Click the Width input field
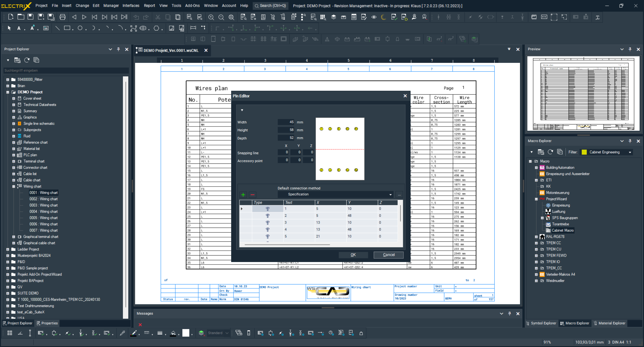This screenshot has width=644, height=347. pyautogui.click(x=286, y=122)
